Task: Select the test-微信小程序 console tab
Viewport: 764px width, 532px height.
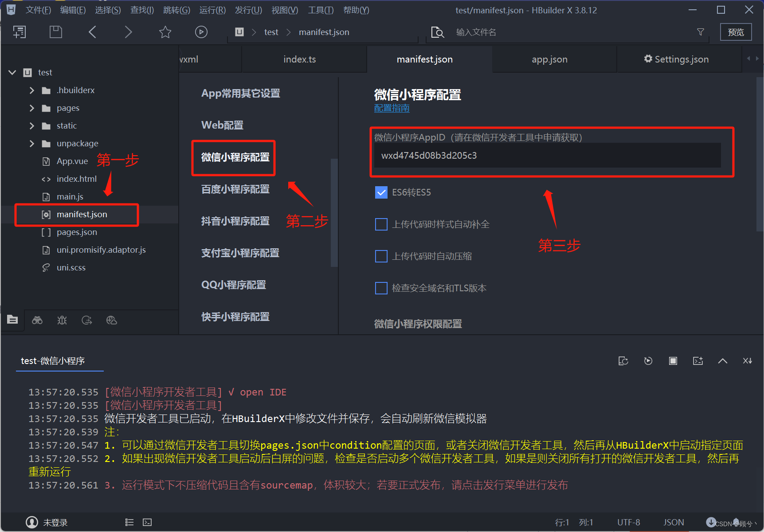Action: tap(53, 361)
